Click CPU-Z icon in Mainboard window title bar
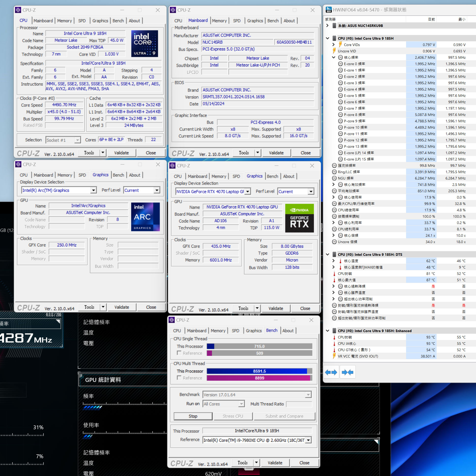This screenshot has height=476, width=476. point(173,10)
